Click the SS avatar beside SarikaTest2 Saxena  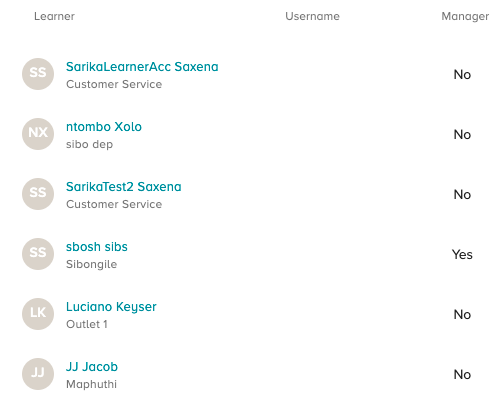pyautogui.click(x=38, y=194)
